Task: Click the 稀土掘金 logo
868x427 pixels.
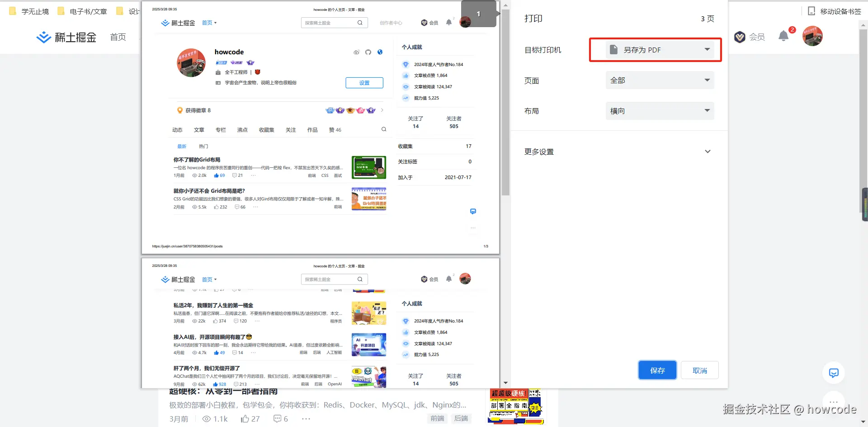Action: tap(66, 37)
